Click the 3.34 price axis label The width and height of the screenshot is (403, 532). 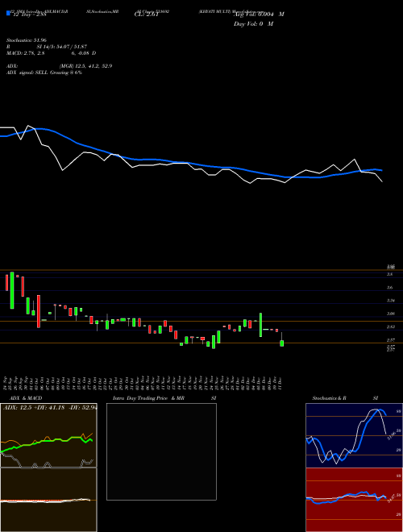tap(391, 301)
